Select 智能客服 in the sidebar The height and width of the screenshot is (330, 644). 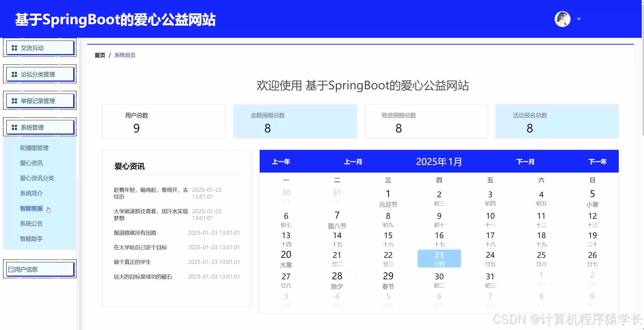click(31, 208)
